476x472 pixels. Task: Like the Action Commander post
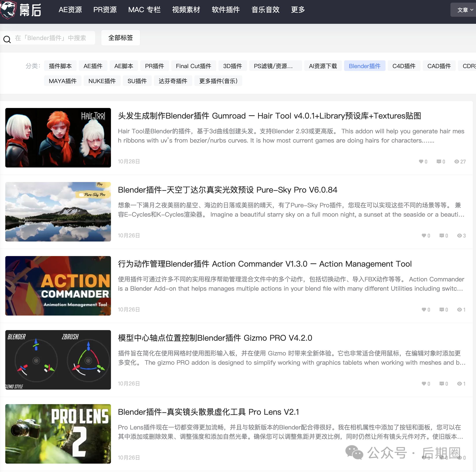coord(424,309)
